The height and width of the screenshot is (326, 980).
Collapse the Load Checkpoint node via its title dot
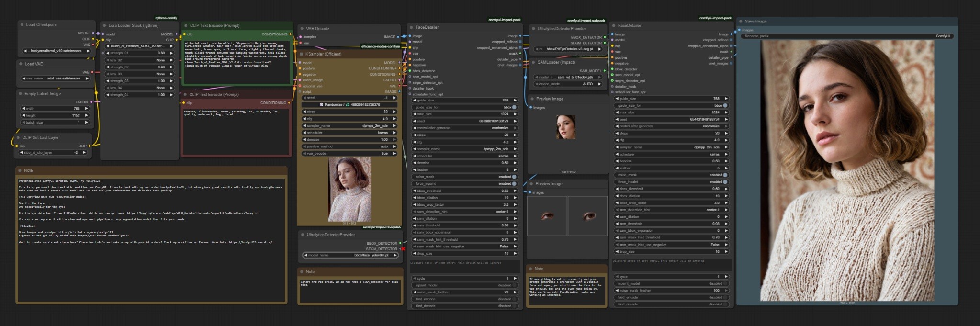click(x=22, y=24)
